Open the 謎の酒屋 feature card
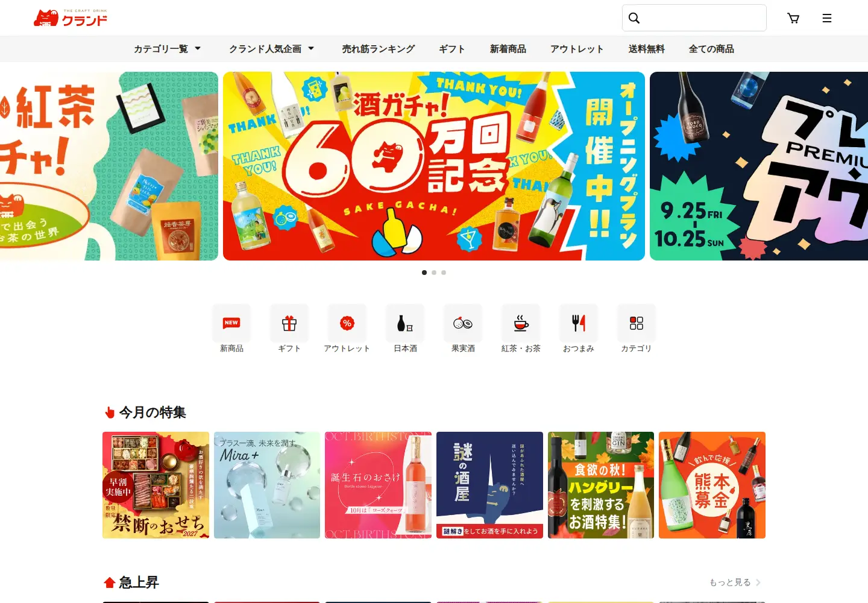Viewport: 868px width, 603px height. coord(489,485)
